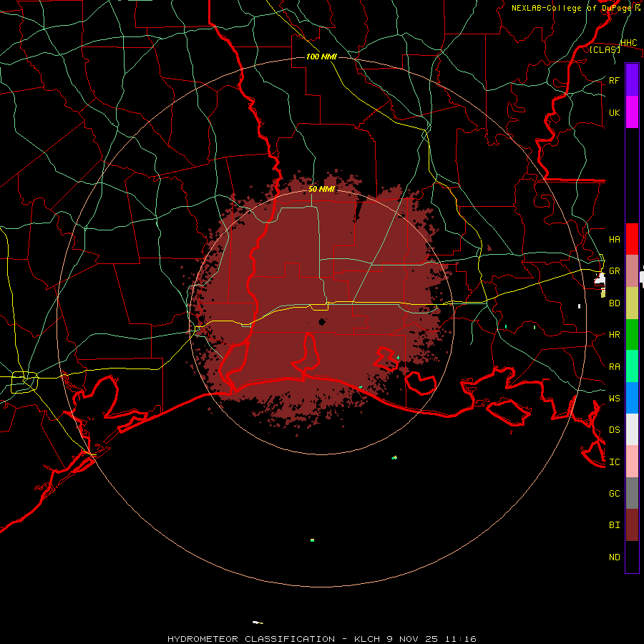Click the purple RF legend color swatch
The image size is (644, 644).
click(632, 80)
